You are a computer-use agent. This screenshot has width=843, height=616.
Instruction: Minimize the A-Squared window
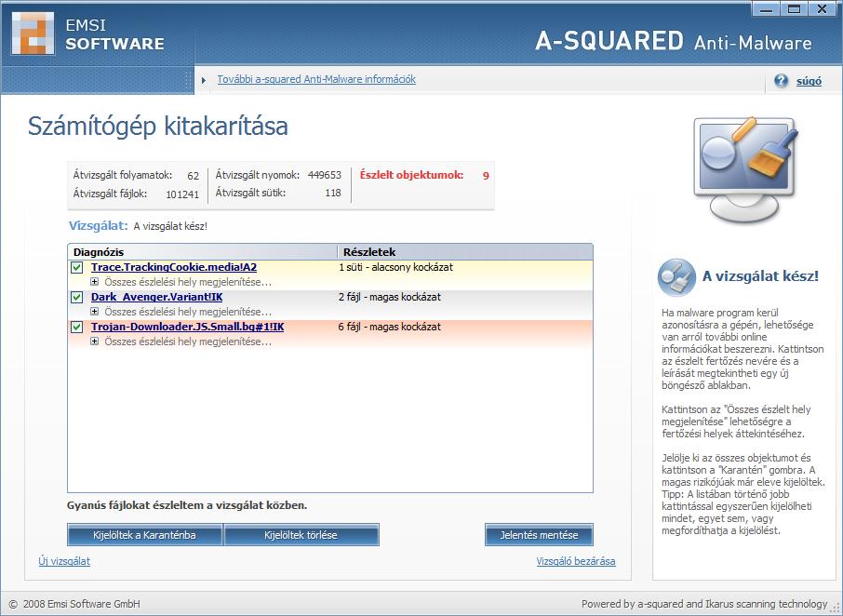(x=766, y=9)
